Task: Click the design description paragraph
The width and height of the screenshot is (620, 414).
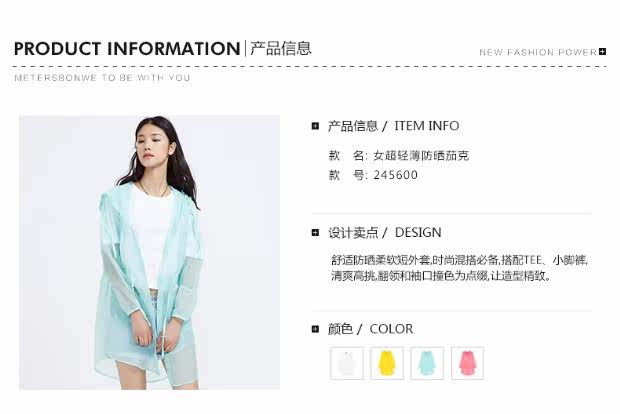Action: (x=459, y=268)
